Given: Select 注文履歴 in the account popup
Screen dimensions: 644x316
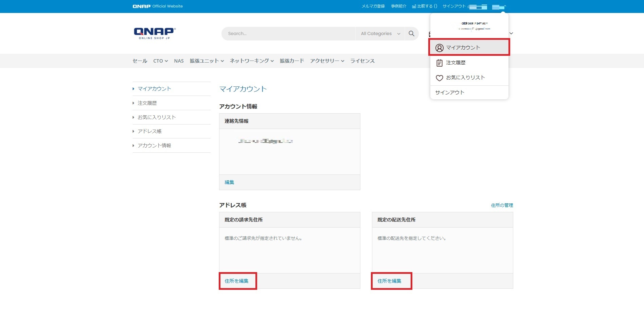Looking at the screenshot, I should coord(469,63).
